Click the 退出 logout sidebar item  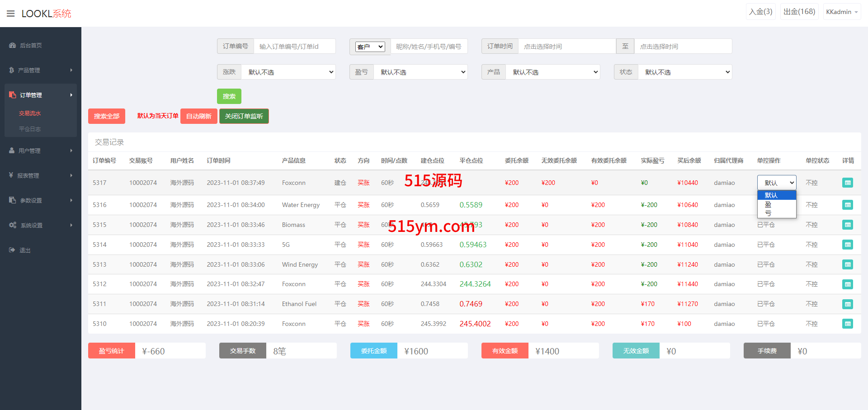(x=25, y=250)
